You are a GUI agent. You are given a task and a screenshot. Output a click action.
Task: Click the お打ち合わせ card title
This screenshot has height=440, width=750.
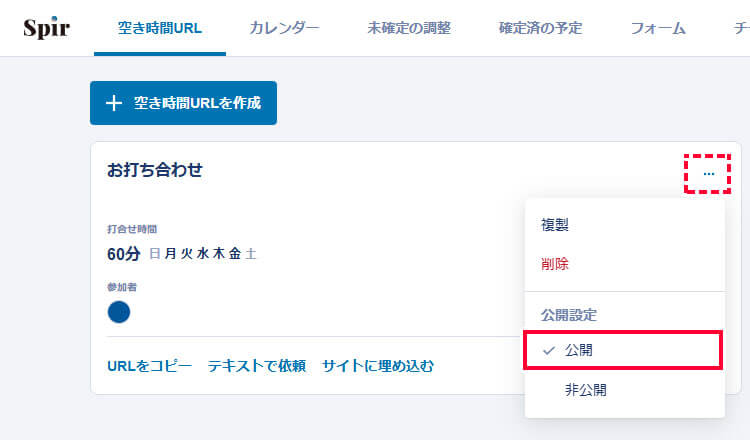(x=155, y=170)
